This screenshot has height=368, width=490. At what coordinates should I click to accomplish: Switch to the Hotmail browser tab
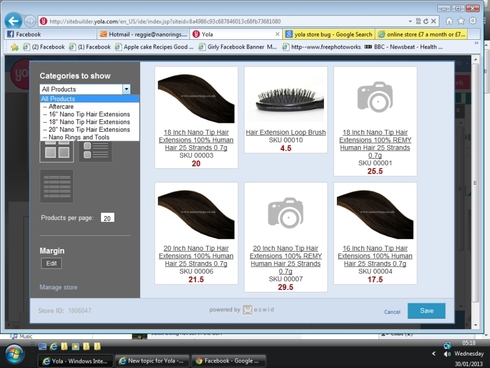tap(143, 34)
